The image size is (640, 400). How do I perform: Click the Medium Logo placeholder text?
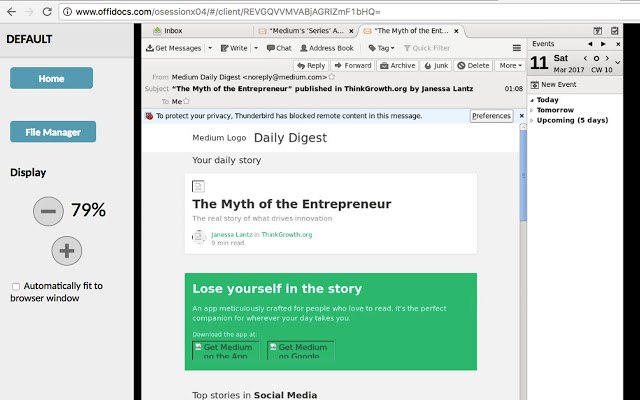click(x=219, y=138)
